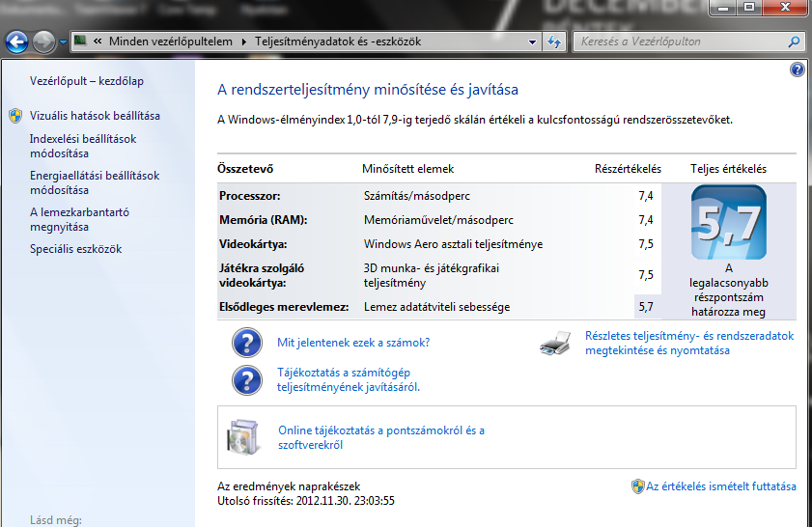Open 'Részletes teljesítmény- és rendszeradatok megtekintése' link
Screen dimensions: 812x527
click(x=689, y=343)
